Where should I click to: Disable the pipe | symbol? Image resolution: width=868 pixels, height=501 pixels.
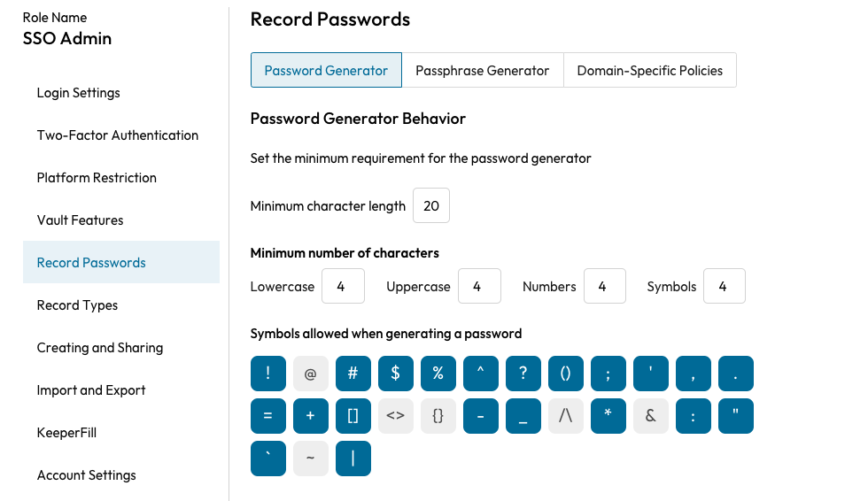tap(353, 459)
